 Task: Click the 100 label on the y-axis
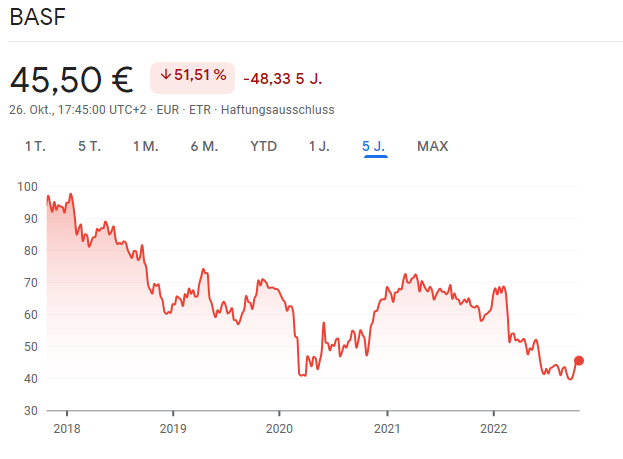click(26, 187)
